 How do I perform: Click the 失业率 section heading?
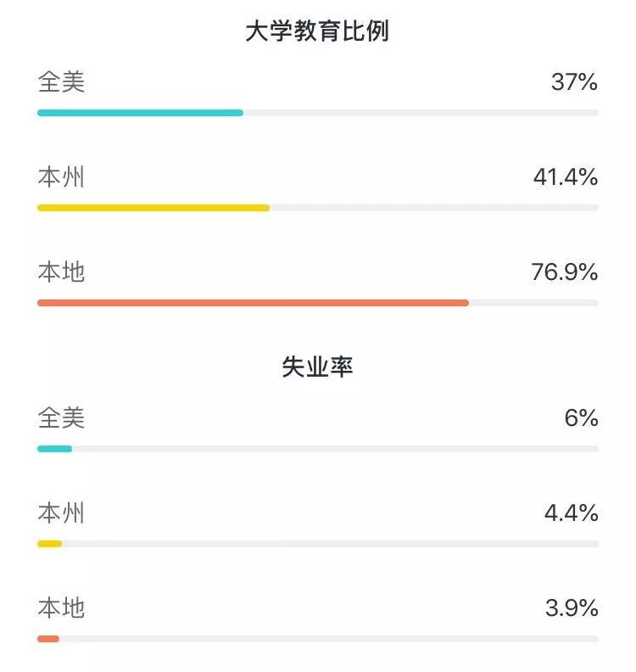[x=317, y=367]
